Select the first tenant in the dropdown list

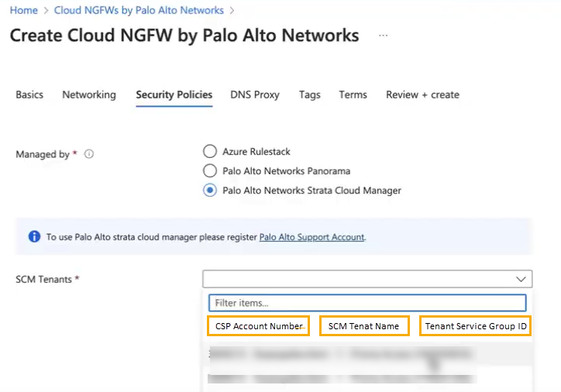click(x=367, y=354)
